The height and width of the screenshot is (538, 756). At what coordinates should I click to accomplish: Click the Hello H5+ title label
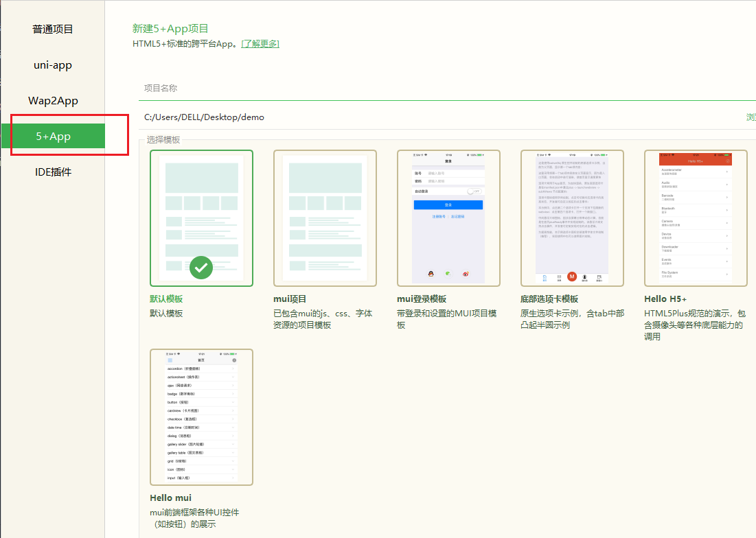tap(665, 299)
